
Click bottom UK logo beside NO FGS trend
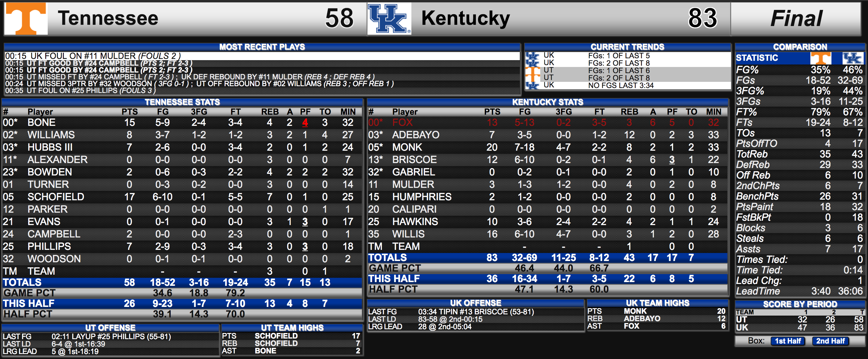[x=533, y=86]
